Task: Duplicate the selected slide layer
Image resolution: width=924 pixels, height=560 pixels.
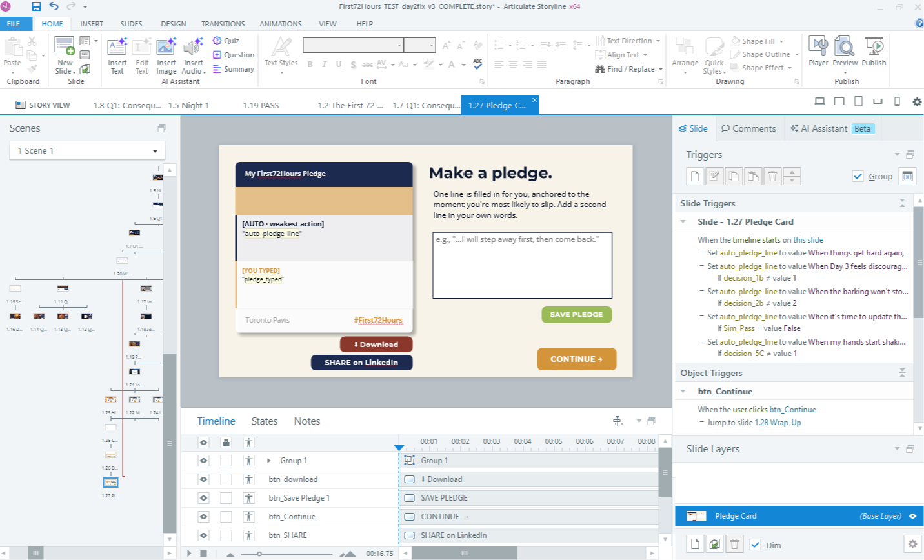Action: click(x=714, y=544)
